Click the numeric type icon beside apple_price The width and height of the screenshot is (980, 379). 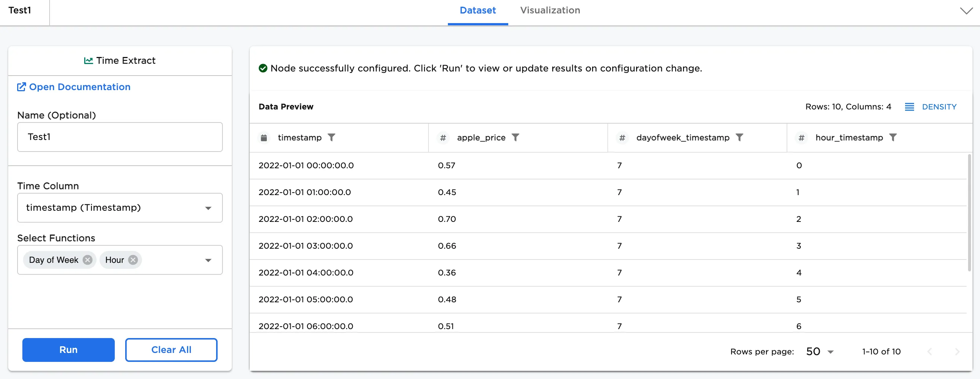443,138
